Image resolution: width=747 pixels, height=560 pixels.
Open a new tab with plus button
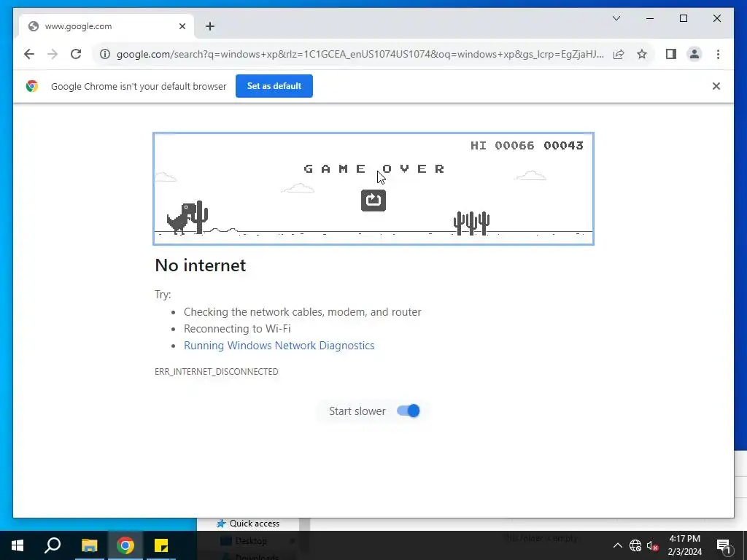(210, 26)
